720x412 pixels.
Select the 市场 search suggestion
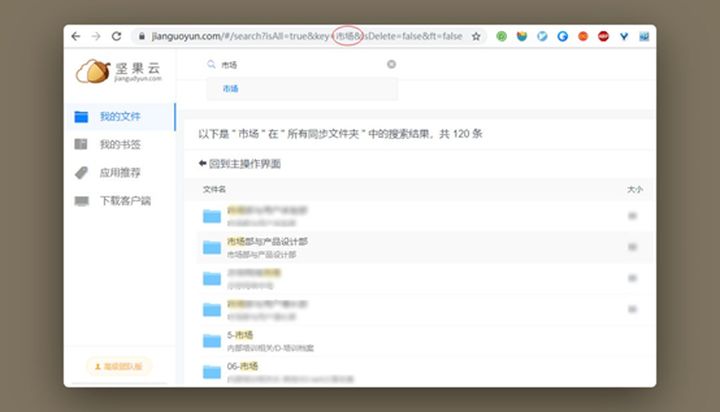[x=231, y=89]
